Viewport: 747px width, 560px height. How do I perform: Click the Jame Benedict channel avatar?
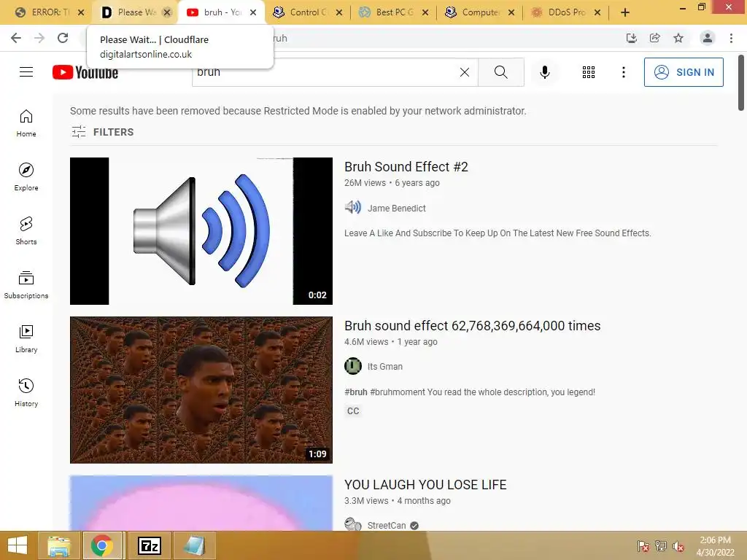pyautogui.click(x=353, y=207)
